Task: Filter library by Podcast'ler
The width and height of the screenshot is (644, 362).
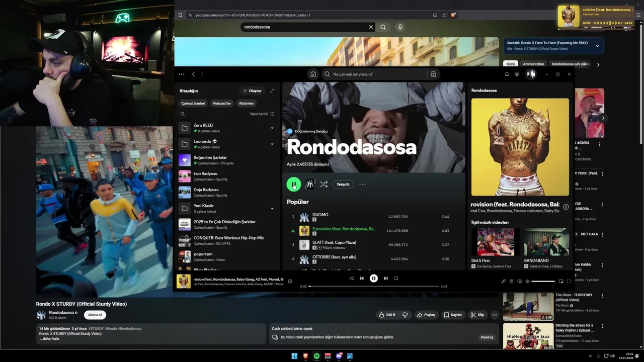Action: click(222, 104)
